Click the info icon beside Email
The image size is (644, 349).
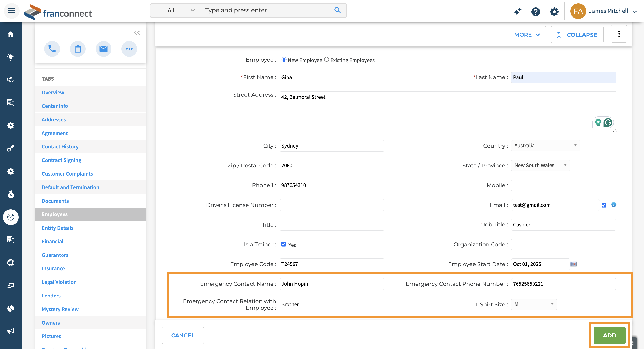614,205
